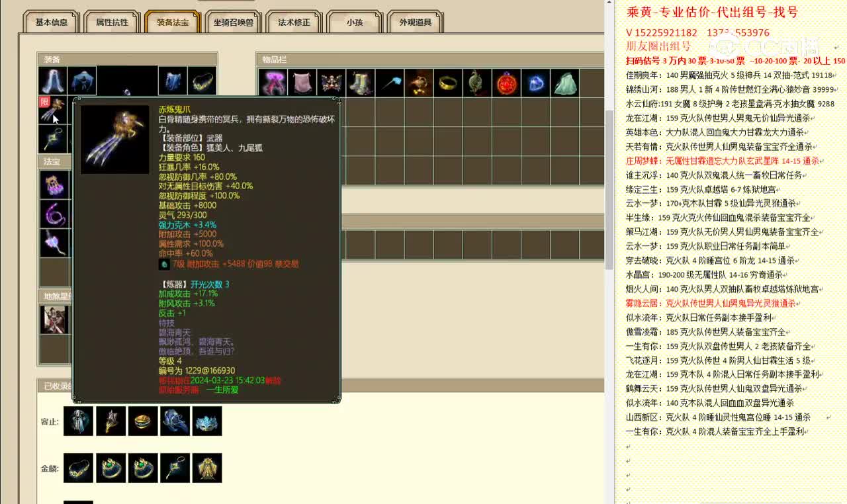The height and width of the screenshot is (504, 847).
Task: Click the gold ring item in 物品栏
Action: pos(447,83)
